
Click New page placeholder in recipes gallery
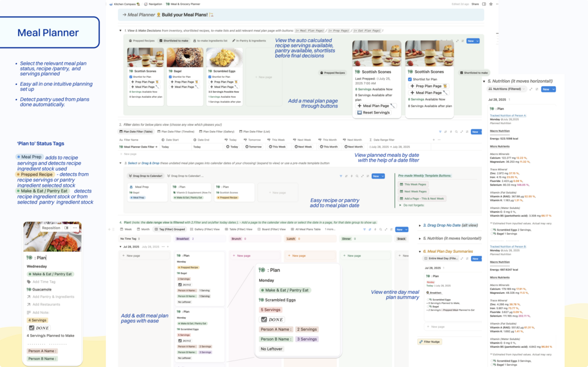point(264,77)
